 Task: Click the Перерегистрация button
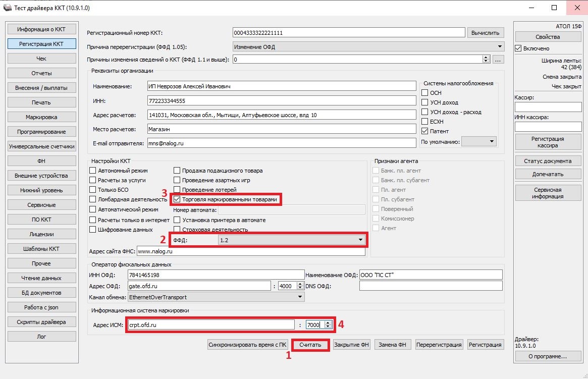[x=439, y=345]
